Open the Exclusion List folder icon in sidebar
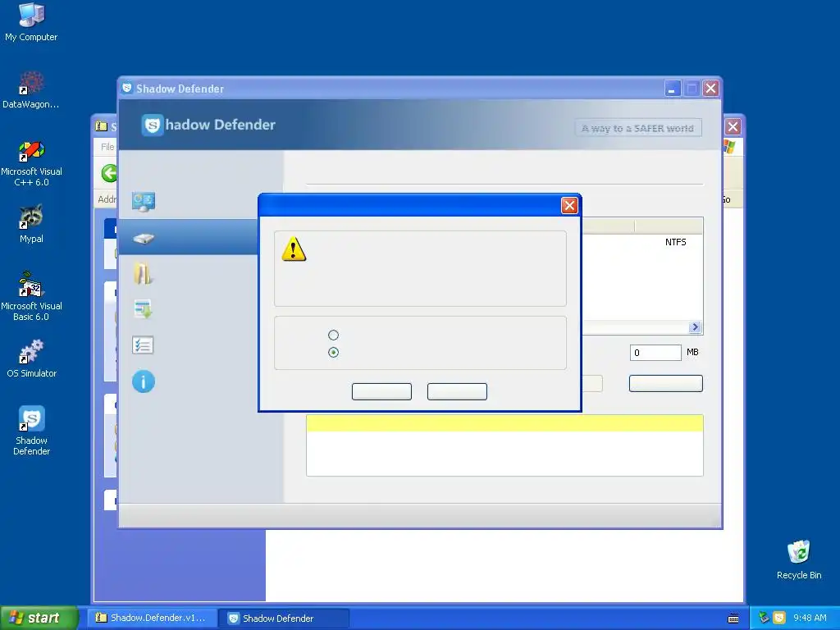840x630 pixels. coord(143,273)
